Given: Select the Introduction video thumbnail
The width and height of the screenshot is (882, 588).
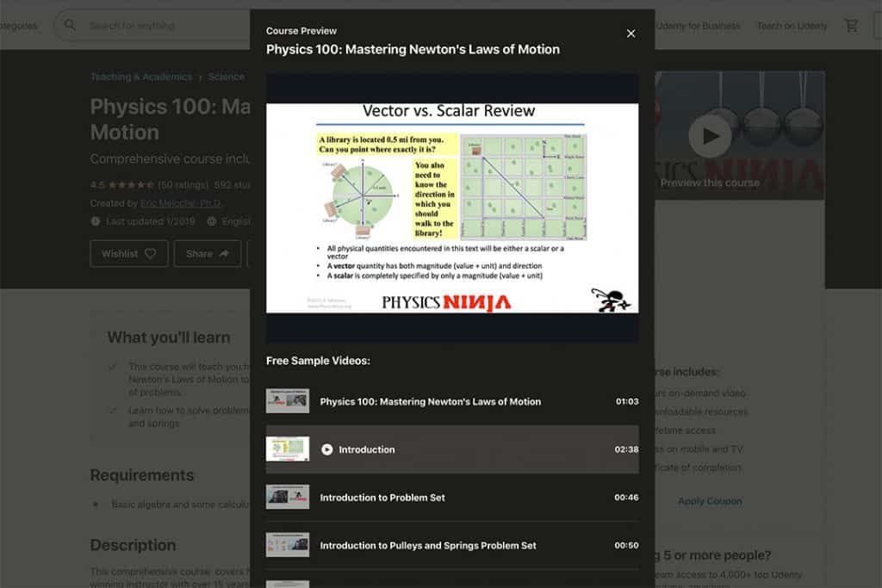Looking at the screenshot, I should pos(288,449).
